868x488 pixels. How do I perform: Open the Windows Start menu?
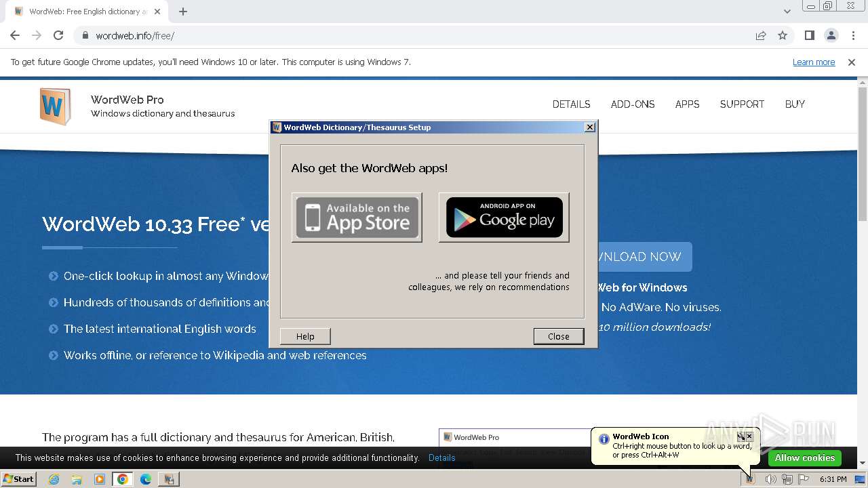click(18, 479)
